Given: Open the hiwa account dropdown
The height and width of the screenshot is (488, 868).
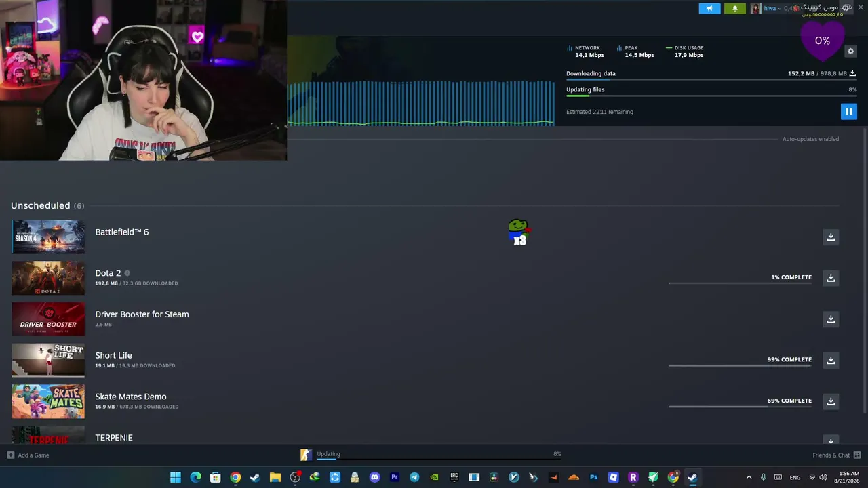Looking at the screenshot, I should [772, 8].
